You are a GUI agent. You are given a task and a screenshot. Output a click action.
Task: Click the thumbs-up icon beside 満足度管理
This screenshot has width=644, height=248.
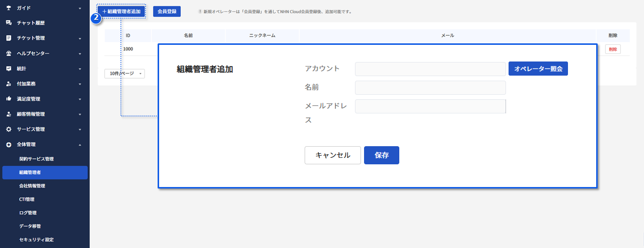pos(9,99)
